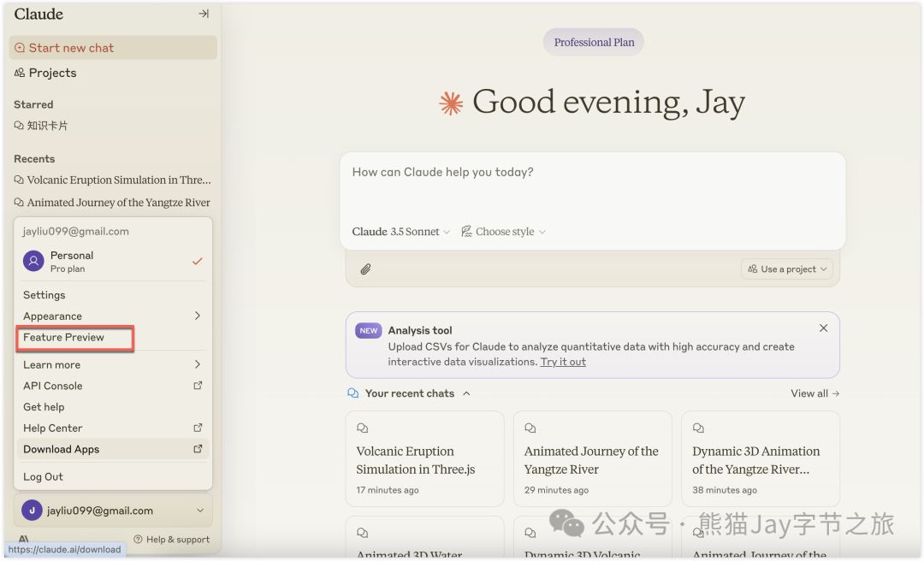The height and width of the screenshot is (561, 924).
Task: Click the purple Personal avatar icon
Action: [x=33, y=261]
